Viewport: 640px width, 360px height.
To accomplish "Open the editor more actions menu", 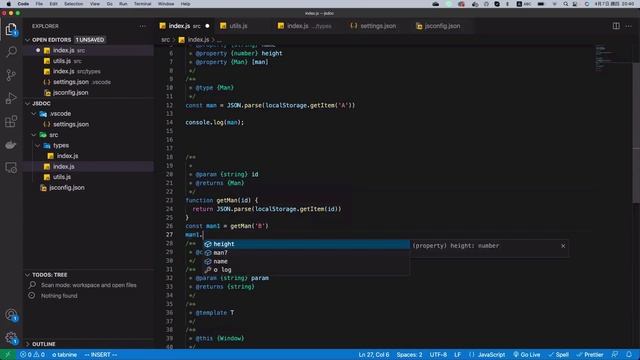I will click(x=629, y=26).
